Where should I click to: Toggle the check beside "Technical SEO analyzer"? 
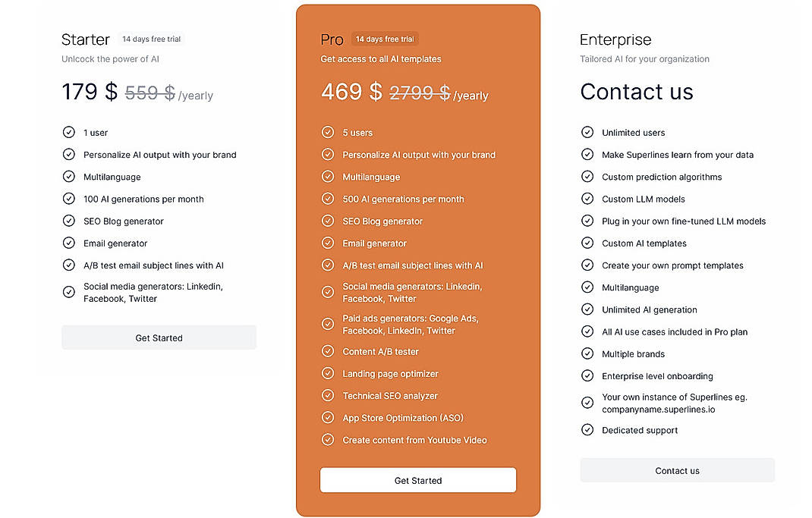coord(328,395)
